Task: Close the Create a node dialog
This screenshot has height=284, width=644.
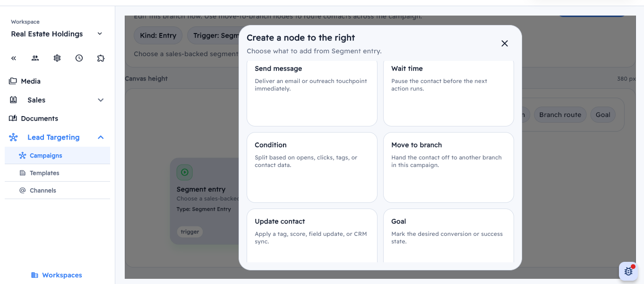Action: pos(505,43)
